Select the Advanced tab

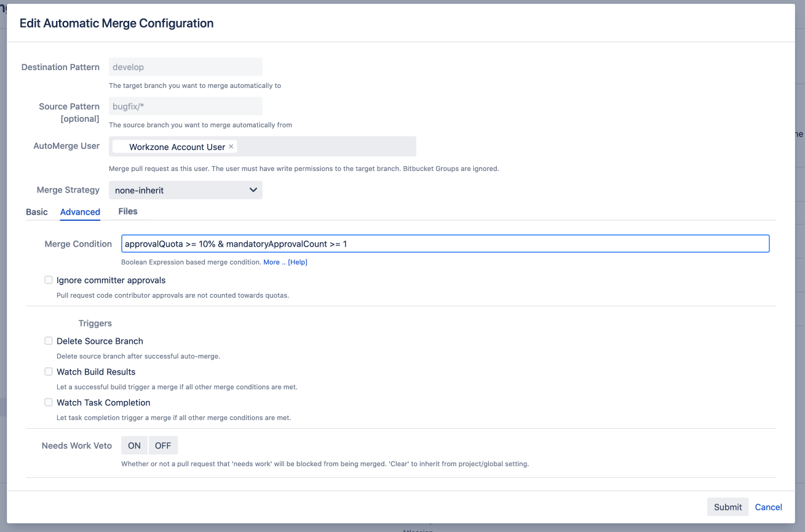[80, 212]
